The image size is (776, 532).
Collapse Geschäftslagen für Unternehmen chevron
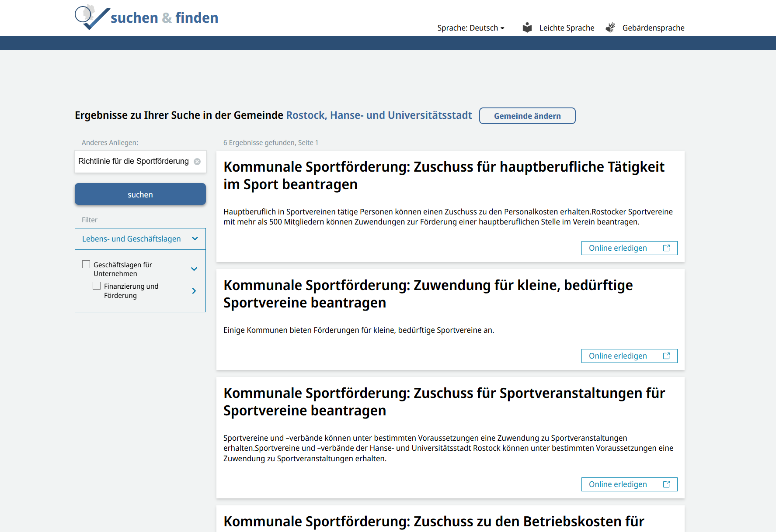tap(194, 269)
